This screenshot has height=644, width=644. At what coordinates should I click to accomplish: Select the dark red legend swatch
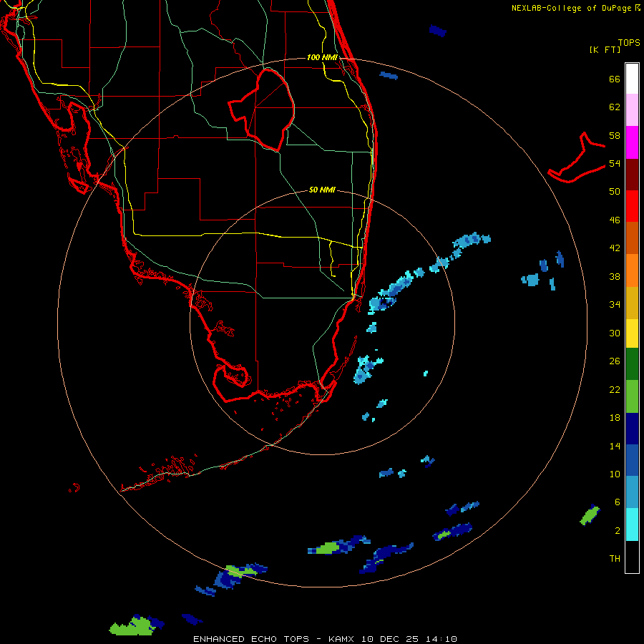pyautogui.click(x=632, y=175)
